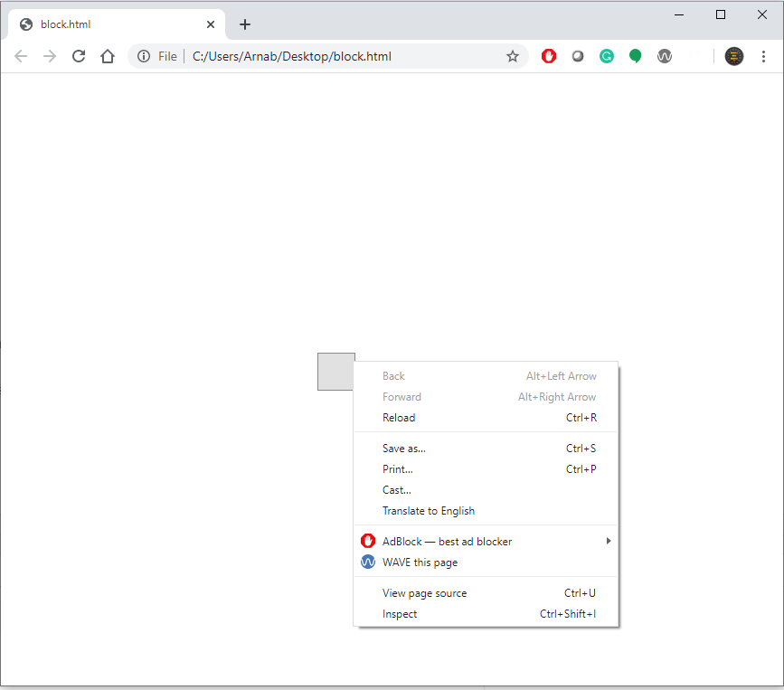Choose Cast... in context menu

click(486, 490)
